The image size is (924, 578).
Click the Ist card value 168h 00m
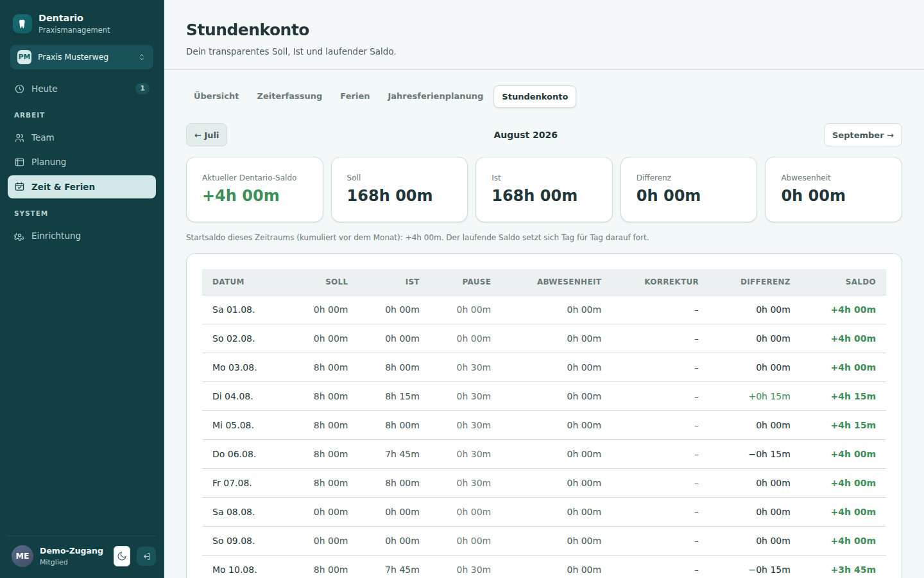[535, 196]
